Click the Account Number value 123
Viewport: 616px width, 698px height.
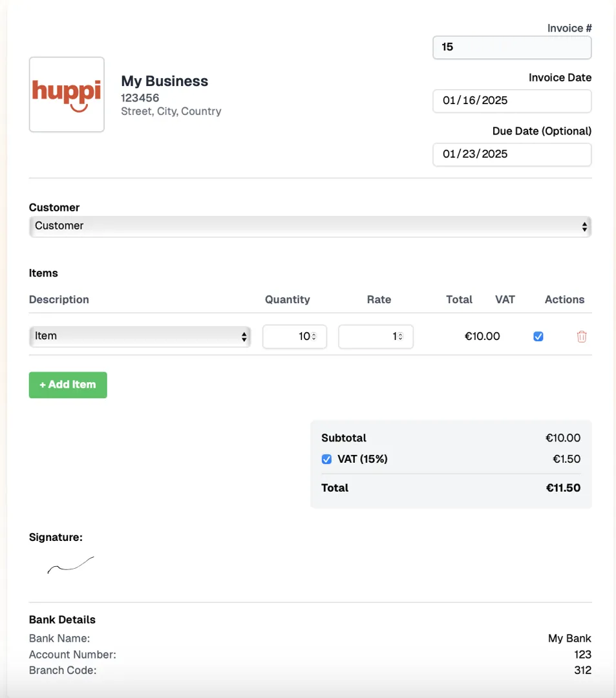click(x=582, y=655)
